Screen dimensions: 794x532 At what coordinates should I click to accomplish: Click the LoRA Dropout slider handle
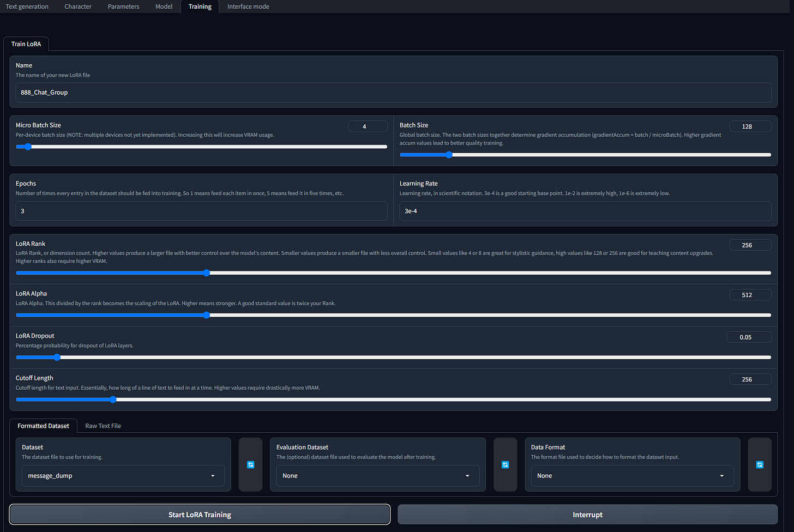pos(57,357)
